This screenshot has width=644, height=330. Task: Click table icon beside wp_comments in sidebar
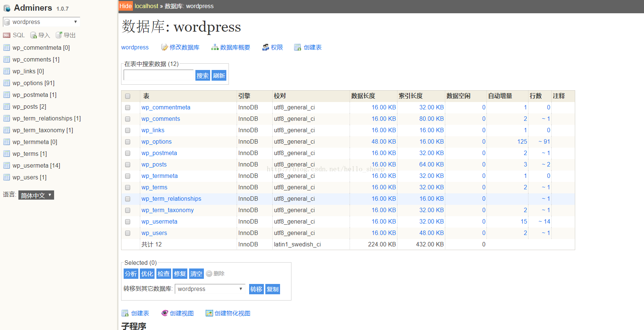point(7,59)
